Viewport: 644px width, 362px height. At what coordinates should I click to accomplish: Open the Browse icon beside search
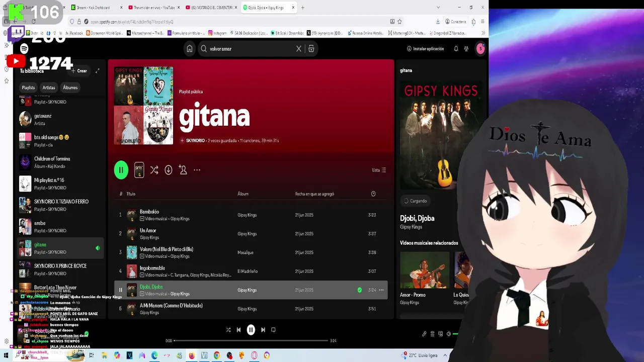click(311, 49)
